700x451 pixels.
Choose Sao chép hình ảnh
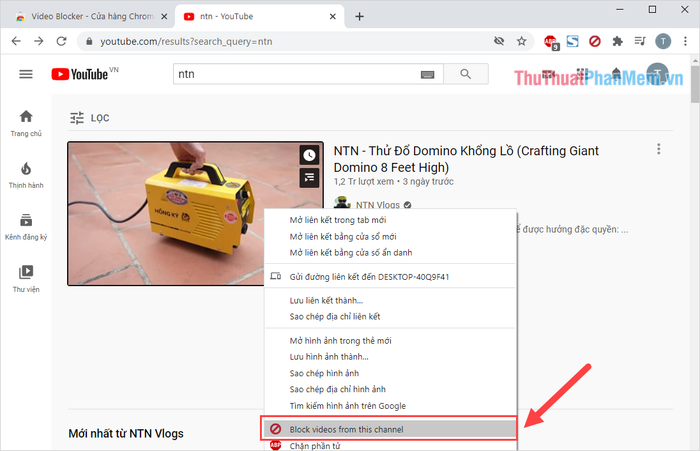pos(391,373)
